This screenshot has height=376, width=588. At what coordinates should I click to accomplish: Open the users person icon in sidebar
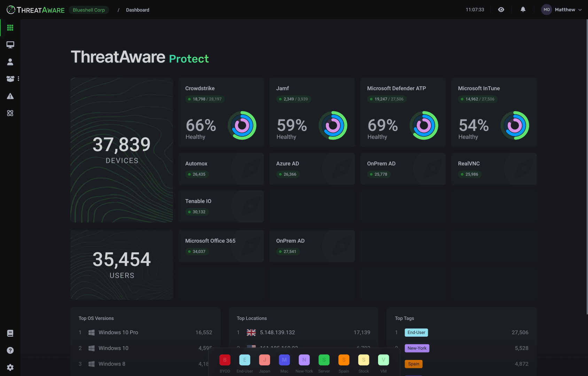pyautogui.click(x=10, y=62)
